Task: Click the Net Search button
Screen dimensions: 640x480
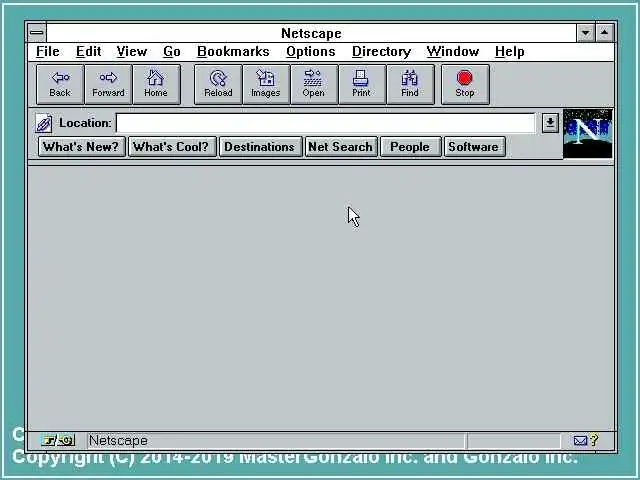Action: click(x=340, y=147)
